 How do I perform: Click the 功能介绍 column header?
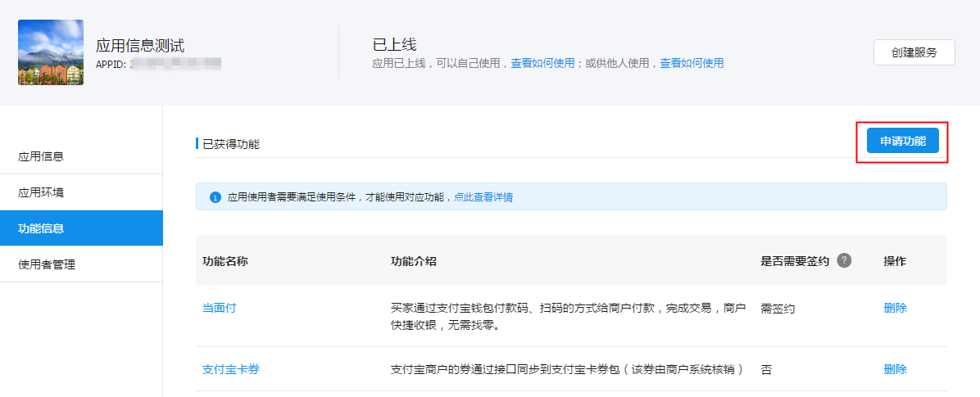click(x=413, y=262)
